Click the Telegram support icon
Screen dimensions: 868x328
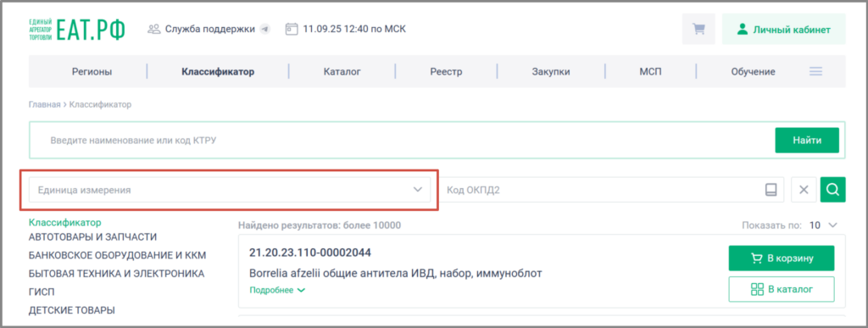(x=265, y=30)
